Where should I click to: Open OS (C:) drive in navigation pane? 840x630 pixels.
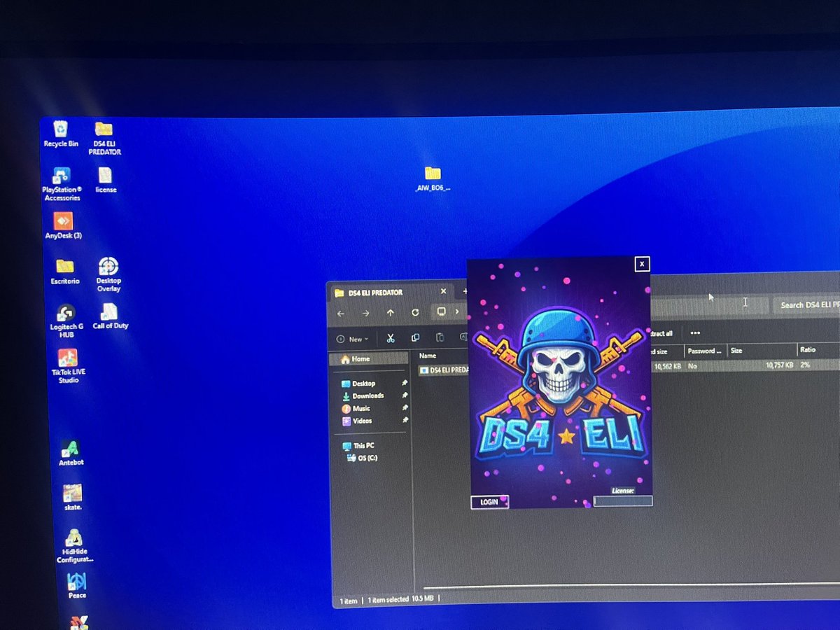point(363,458)
